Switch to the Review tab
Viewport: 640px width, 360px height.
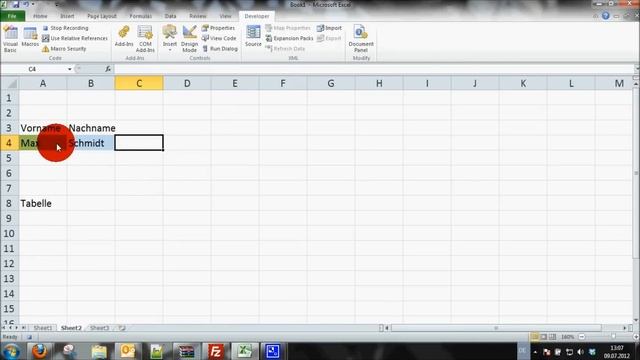coord(198,16)
